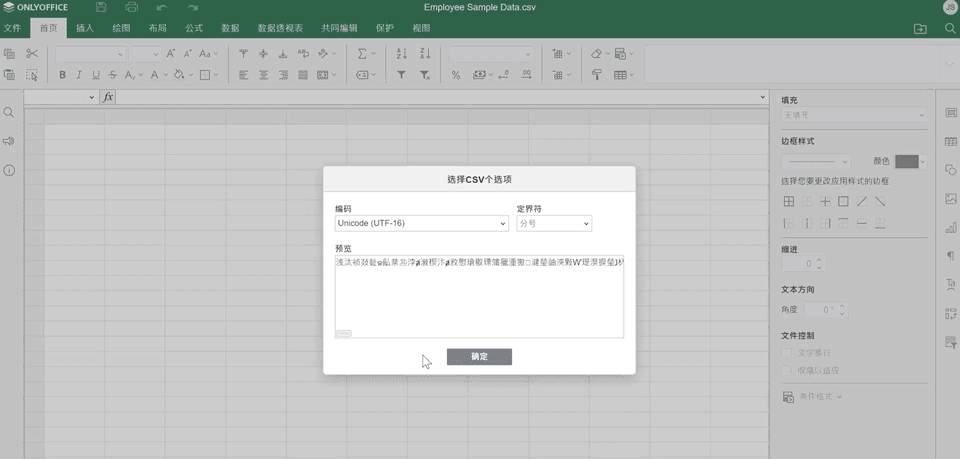
Task: Click the 确定 button in CSV dialog
Action: (x=479, y=357)
